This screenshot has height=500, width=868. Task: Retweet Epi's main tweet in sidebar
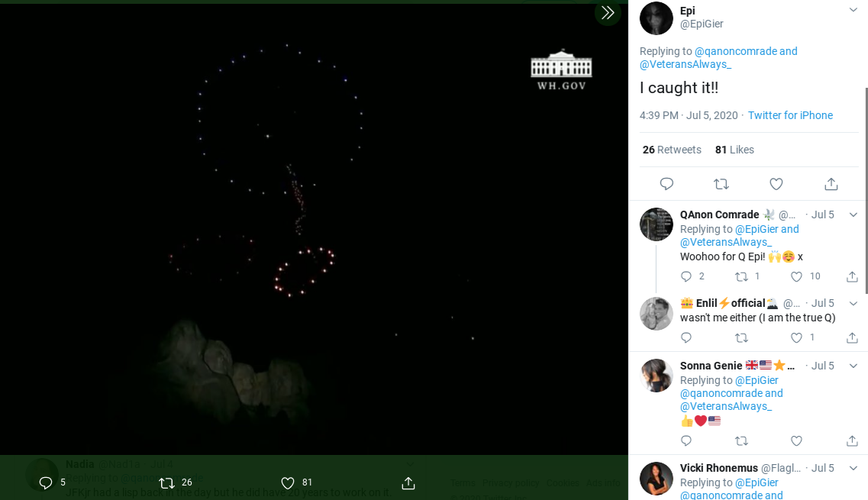(x=721, y=184)
